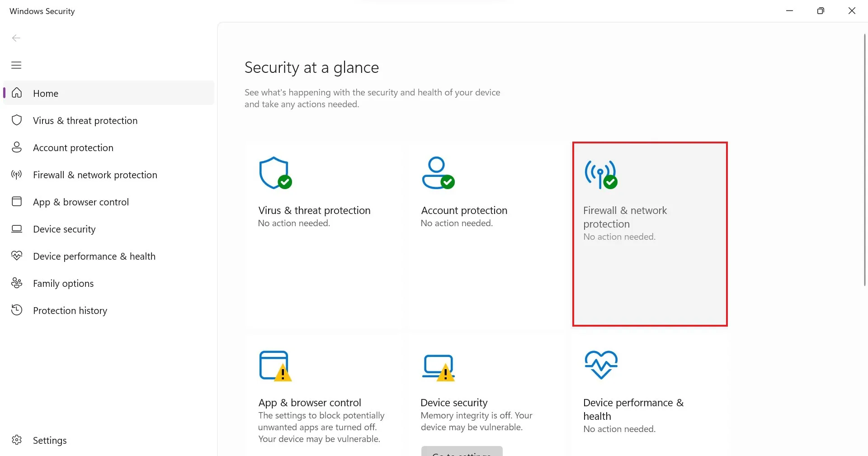The height and width of the screenshot is (456, 868).
Task: Go to App & browser control sidebar
Action: pos(80,202)
